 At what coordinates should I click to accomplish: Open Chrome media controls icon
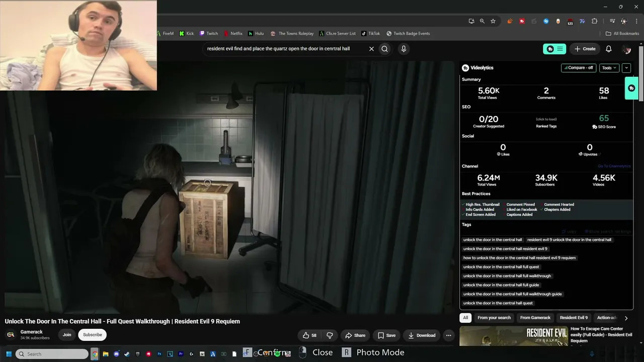(x=612, y=21)
